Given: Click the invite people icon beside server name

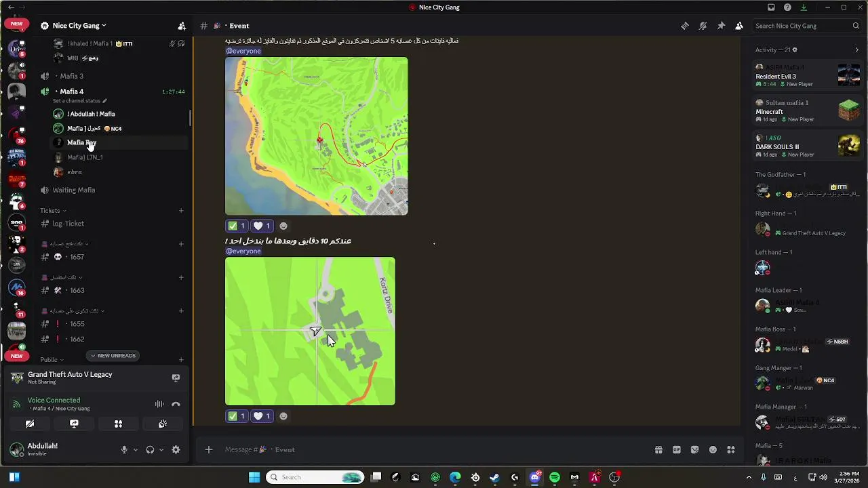Looking at the screenshot, I should coord(182,26).
